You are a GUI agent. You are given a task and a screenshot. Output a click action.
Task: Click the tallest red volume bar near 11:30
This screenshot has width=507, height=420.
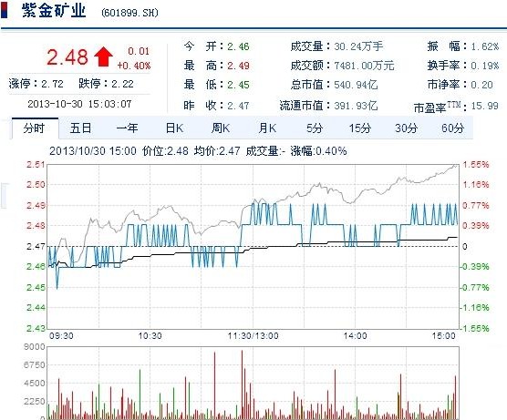242,384
